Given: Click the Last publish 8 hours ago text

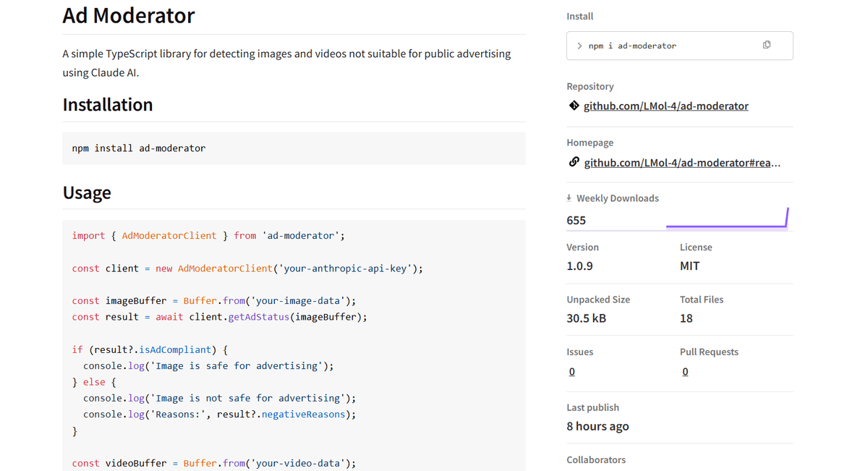Looking at the screenshot, I should point(597,426).
